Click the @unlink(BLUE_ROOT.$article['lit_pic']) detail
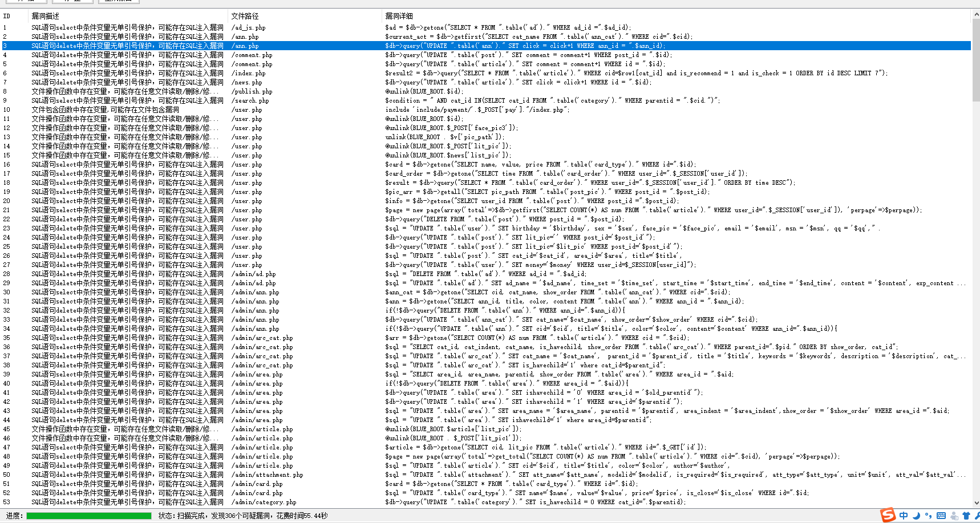 (453, 429)
